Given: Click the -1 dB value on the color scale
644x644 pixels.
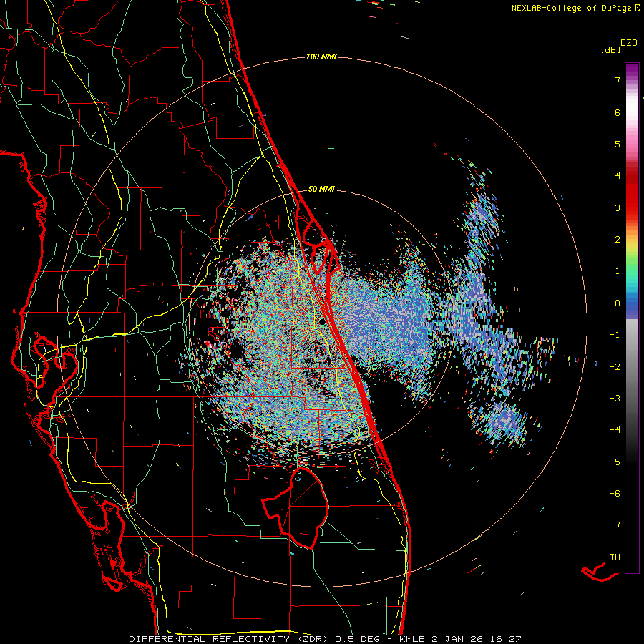Looking at the screenshot, I should (x=615, y=335).
